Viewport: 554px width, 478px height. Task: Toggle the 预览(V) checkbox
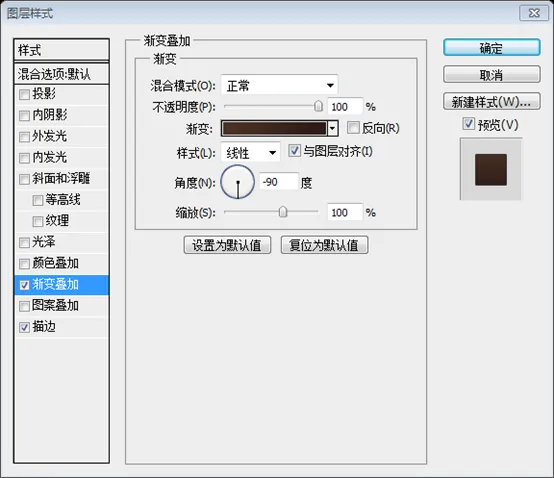468,124
